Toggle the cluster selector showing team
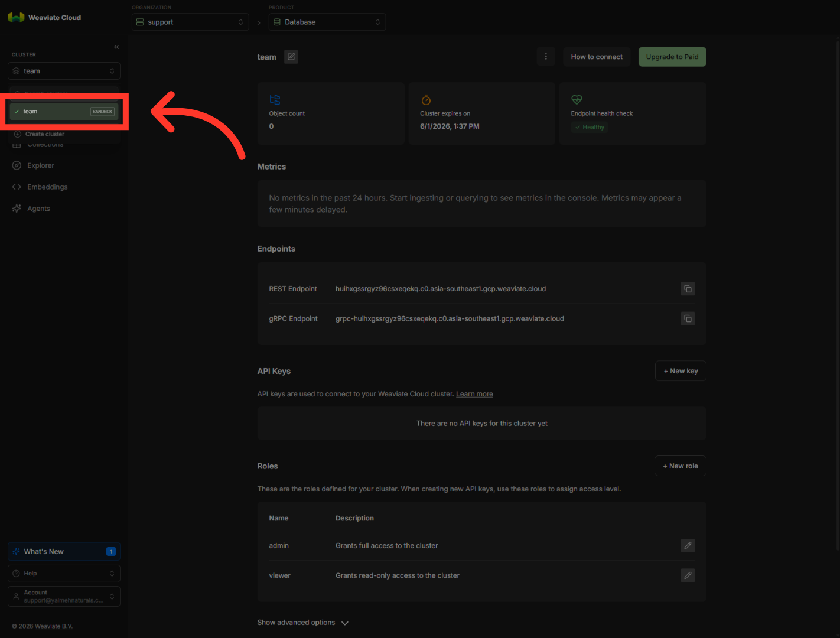This screenshot has width=840, height=638. 64,71
